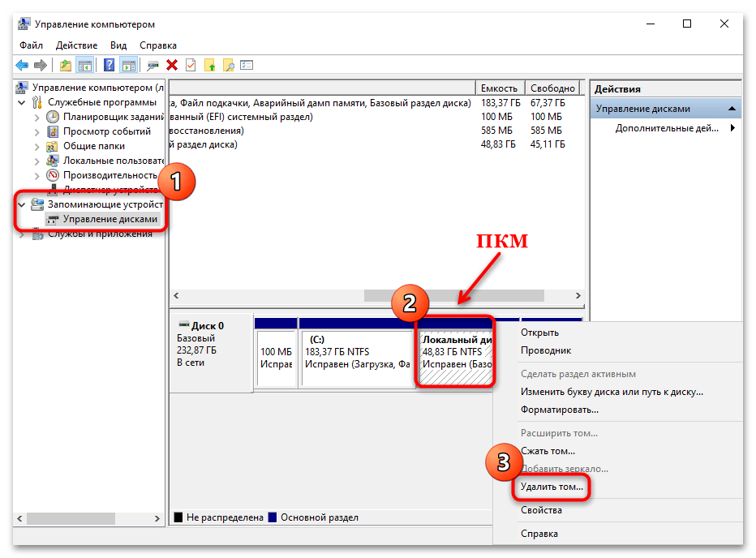Open the Действие menu
756x558 pixels.
(76, 45)
